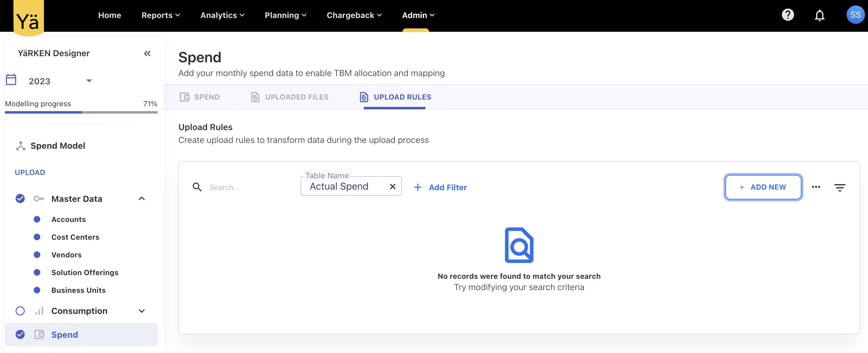This screenshot has width=868, height=353.
Task: Click the help question mark icon
Action: click(787, 15)
